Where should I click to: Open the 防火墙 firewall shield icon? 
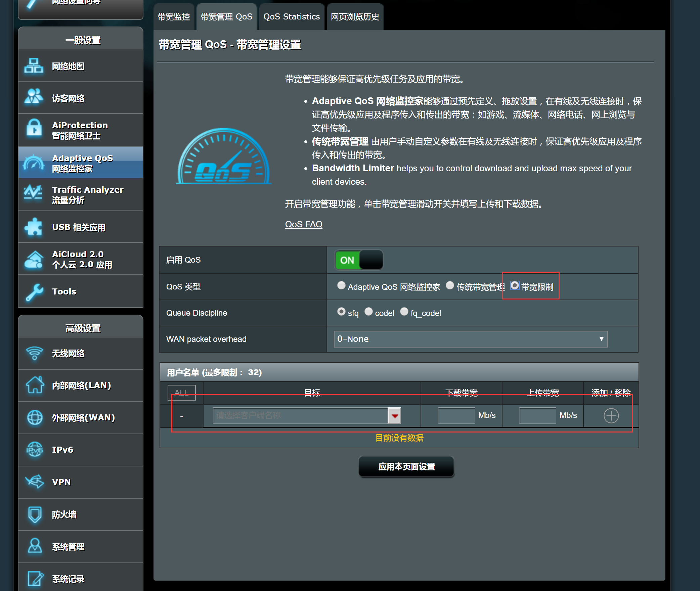[35, 514]
